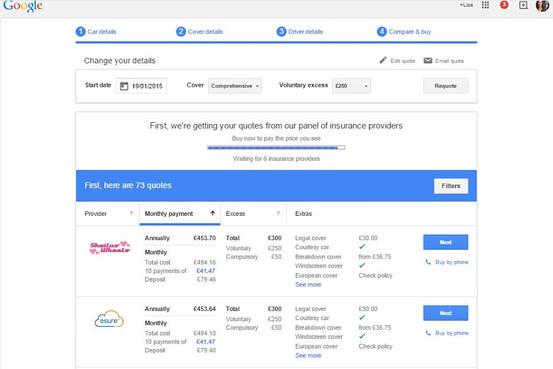
Task: Sort by Provider arrow
Action: tap(131, 213)
